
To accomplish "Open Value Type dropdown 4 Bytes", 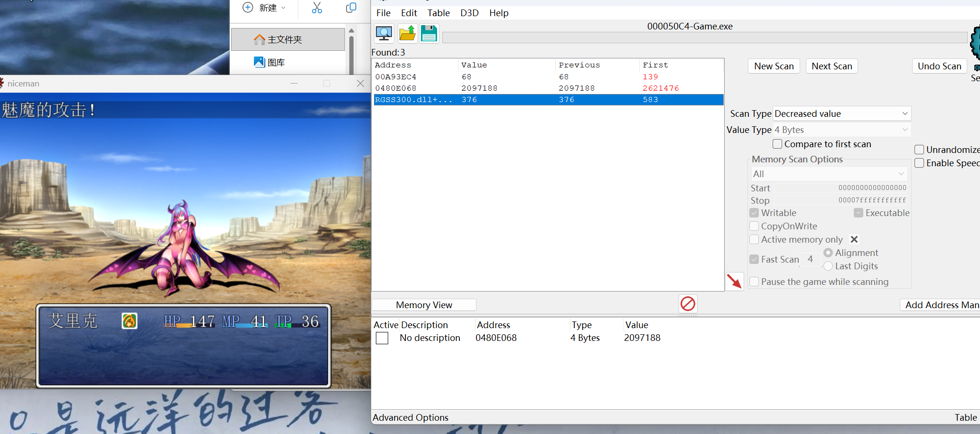I will (x=842, y=130).
